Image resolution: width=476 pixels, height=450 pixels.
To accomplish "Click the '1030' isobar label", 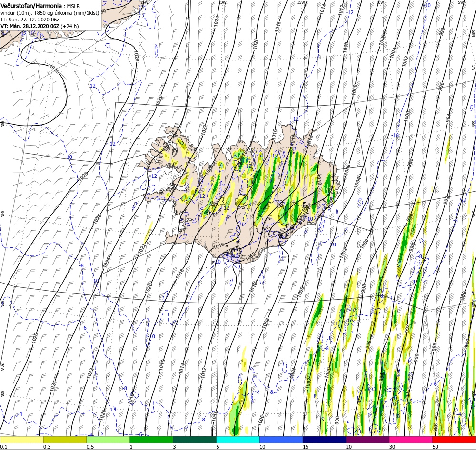I will [55, 69].
